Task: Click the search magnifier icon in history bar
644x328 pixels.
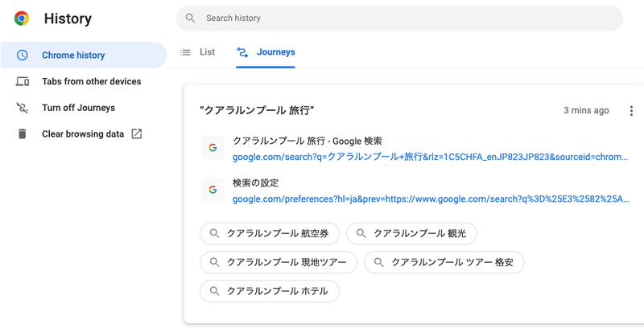Action: point(191,18)
